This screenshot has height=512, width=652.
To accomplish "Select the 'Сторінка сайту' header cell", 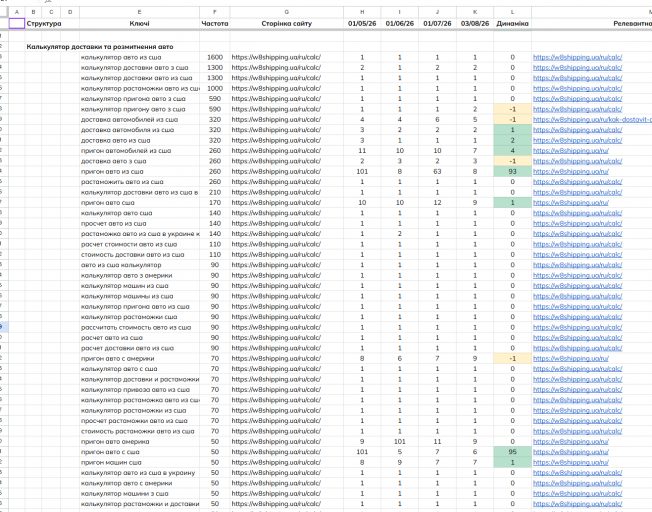I will [x=286, y=24].
